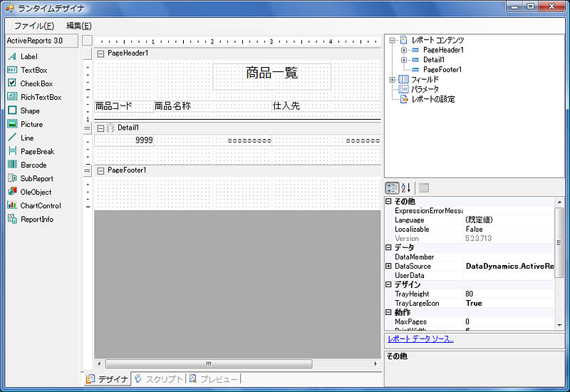
Task: Click the フィールド grid icon in tree
Action: point(403,79)
